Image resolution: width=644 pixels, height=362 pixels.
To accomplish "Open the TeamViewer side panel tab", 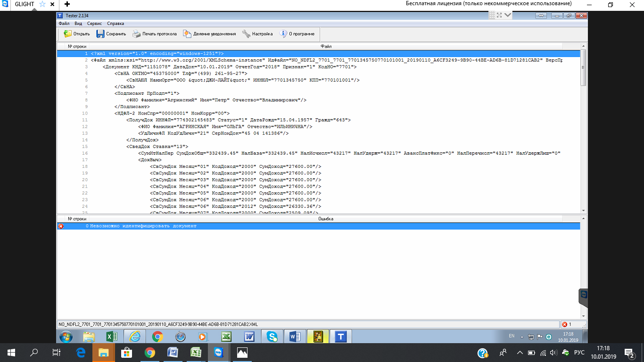I will click(x=584, y=298).
